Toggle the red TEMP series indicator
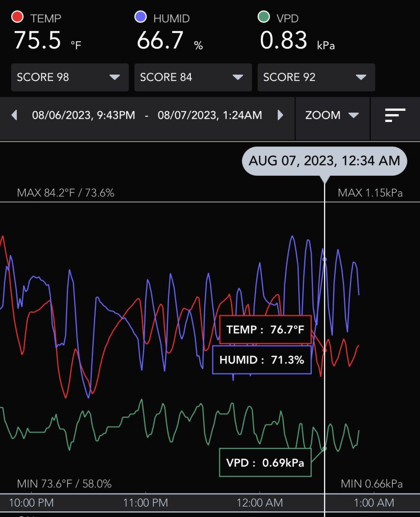 [18, 17]
